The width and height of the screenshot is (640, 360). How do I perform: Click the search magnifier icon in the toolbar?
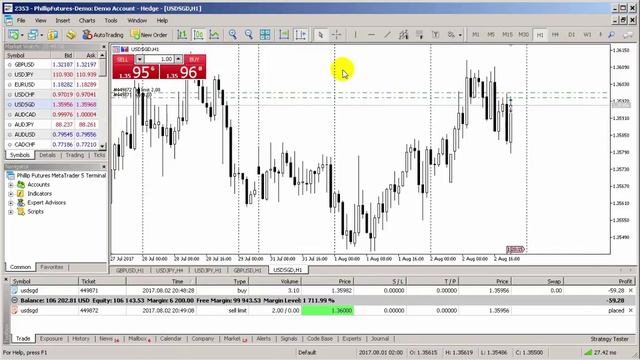point(611,35)
